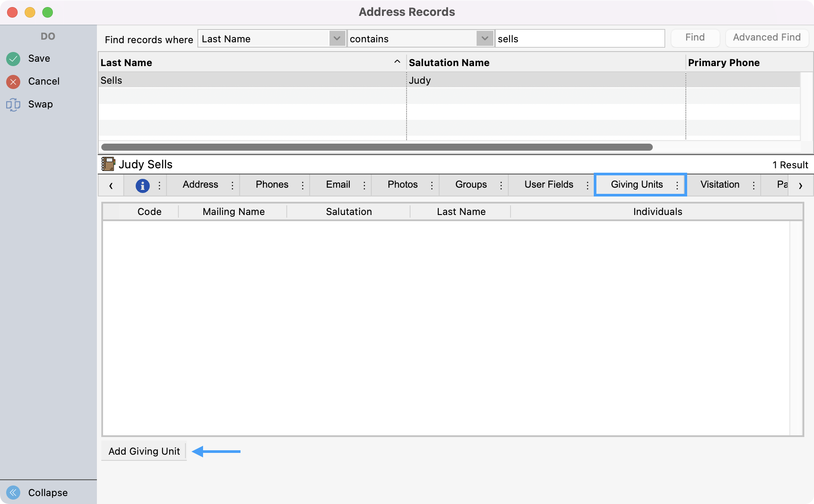814x504 pixels.
Task: Open the blue info tab icon
Action: point(142,185)
